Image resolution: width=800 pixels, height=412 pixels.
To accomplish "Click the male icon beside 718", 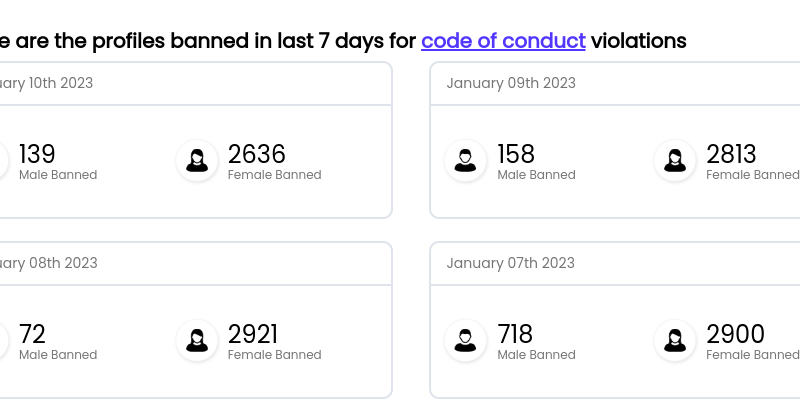I will click(465, 340).
